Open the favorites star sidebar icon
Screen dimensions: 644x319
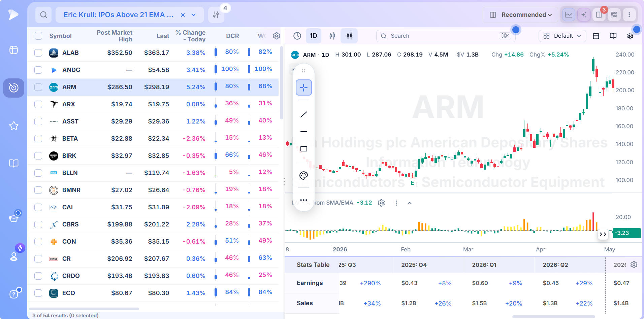tap(13, 126)
